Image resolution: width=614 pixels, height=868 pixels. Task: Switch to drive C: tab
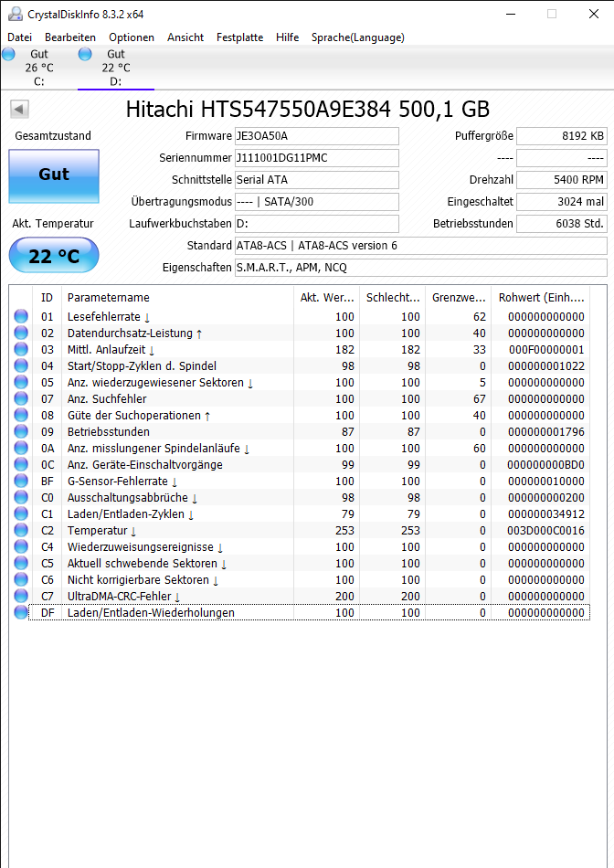point(38,68)
